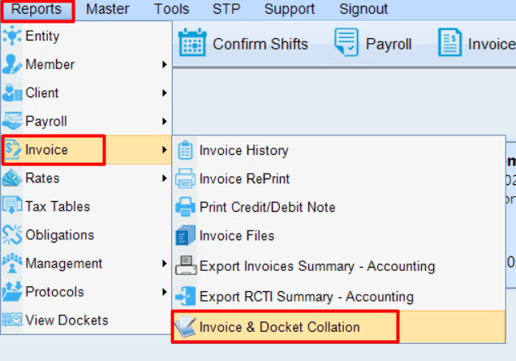The width and height of the screenshot is (516, 361).
Task: Click the Management people icon
Action: (12, 263)
